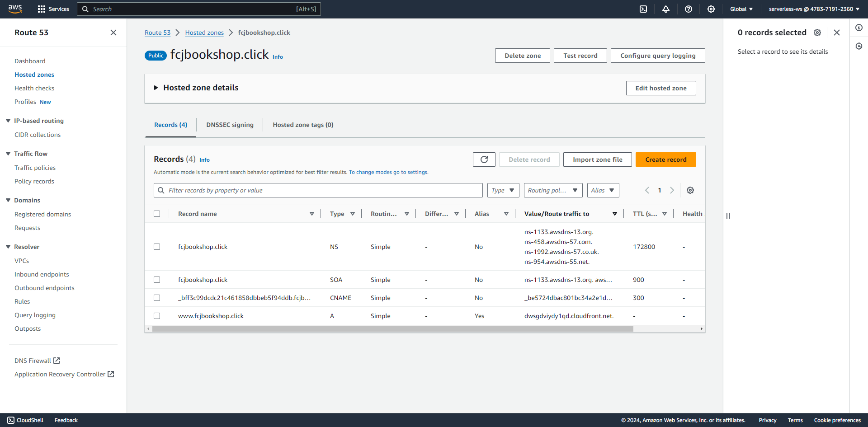Sort by the Type column arrow
868x427 pixels.
point(353,214)
